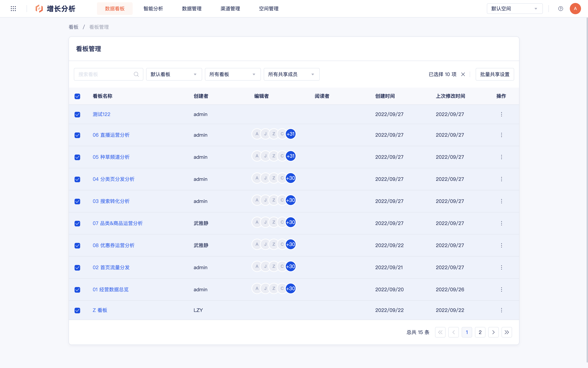Click the +31 editors badge for 05 种草频道分析

click(291, 156)
